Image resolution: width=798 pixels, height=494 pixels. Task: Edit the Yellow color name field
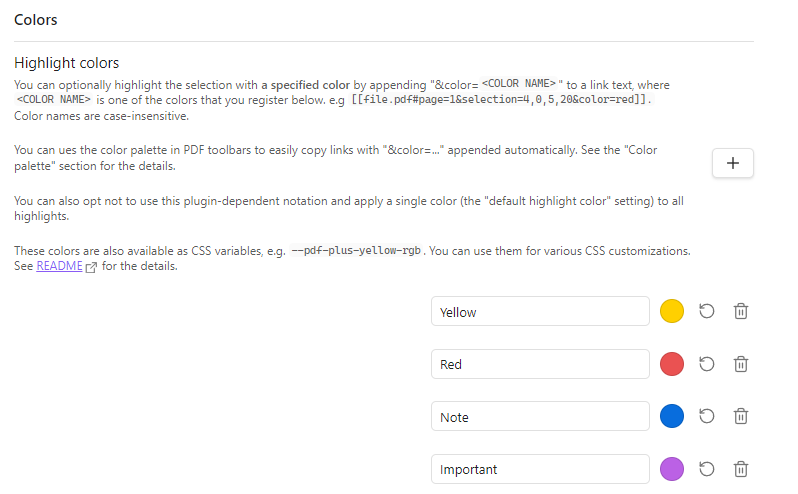(x=540, y=311)
